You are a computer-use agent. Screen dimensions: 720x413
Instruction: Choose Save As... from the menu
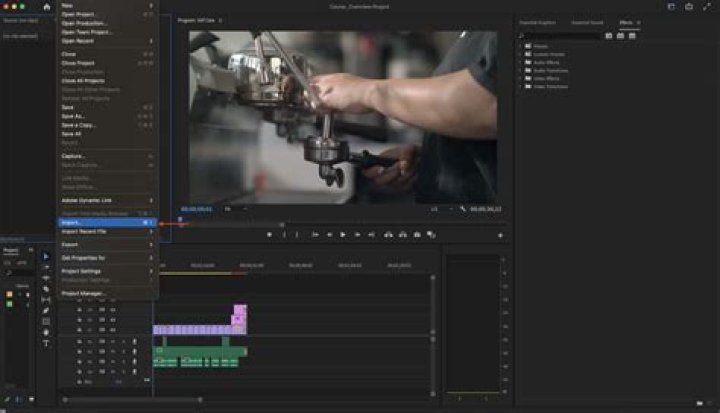coord(107,116)
